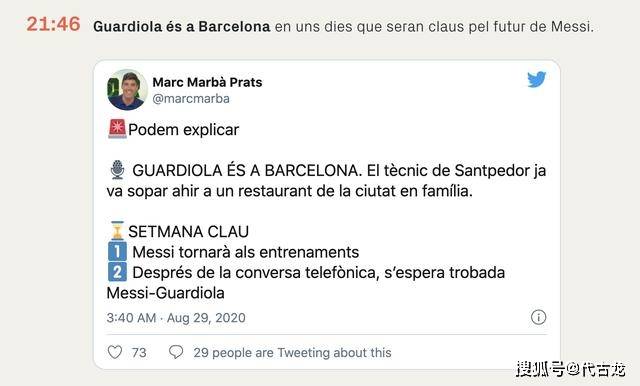
Task: Click the tweet info circle icon
Action: pyautogui.click(x=538, y=317)
